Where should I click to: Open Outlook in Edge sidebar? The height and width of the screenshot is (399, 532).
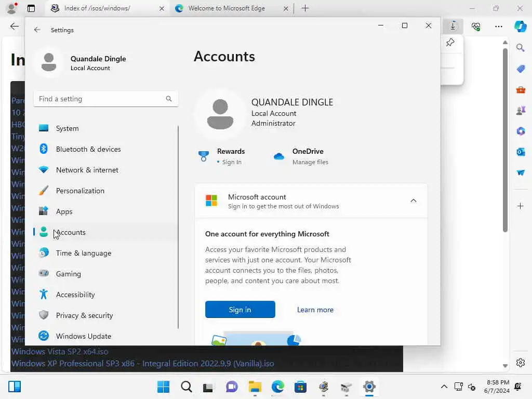(x=521, y=152)
